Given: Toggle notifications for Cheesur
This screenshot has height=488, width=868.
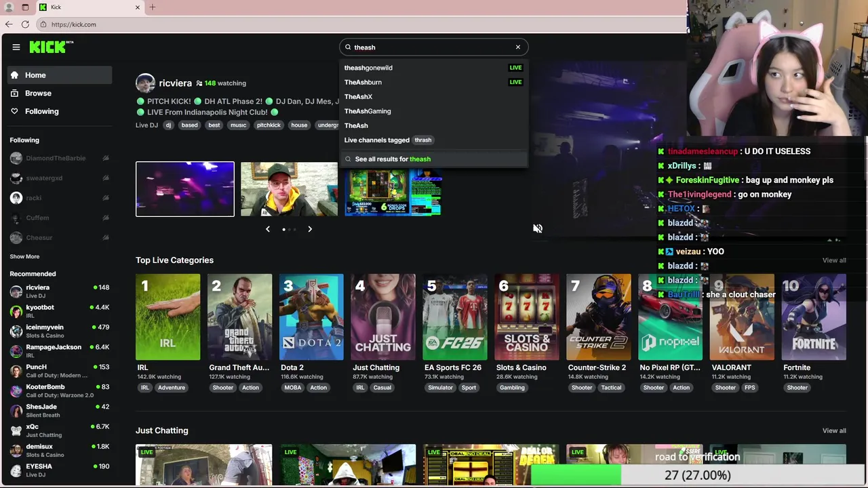Looking at the screenshot, I should point(106,237).
